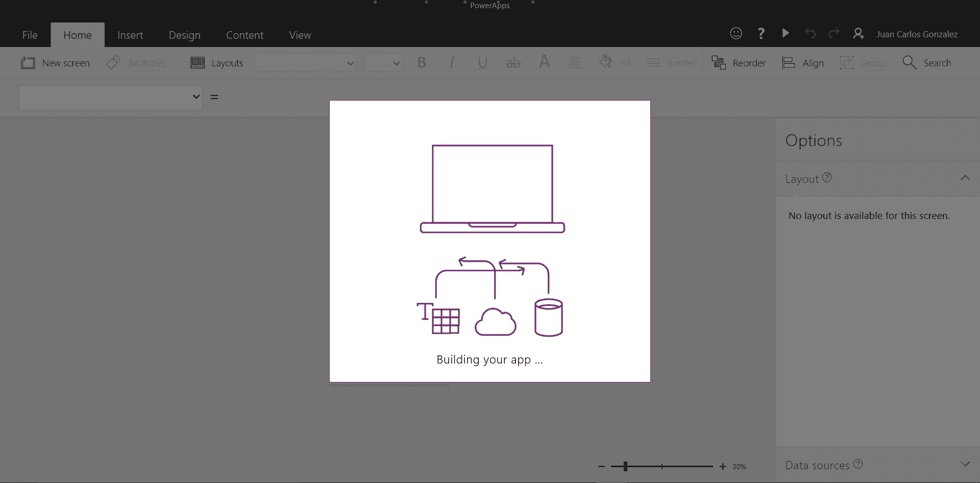980x483 pixels.
Task: Toggle strikethrough formatting
Action: click(513, 62)
